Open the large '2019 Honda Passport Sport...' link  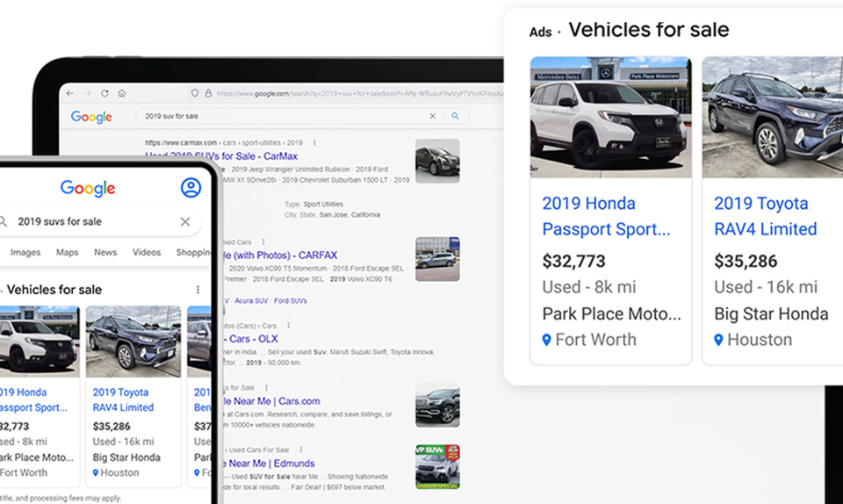click(x=606, y=217)
